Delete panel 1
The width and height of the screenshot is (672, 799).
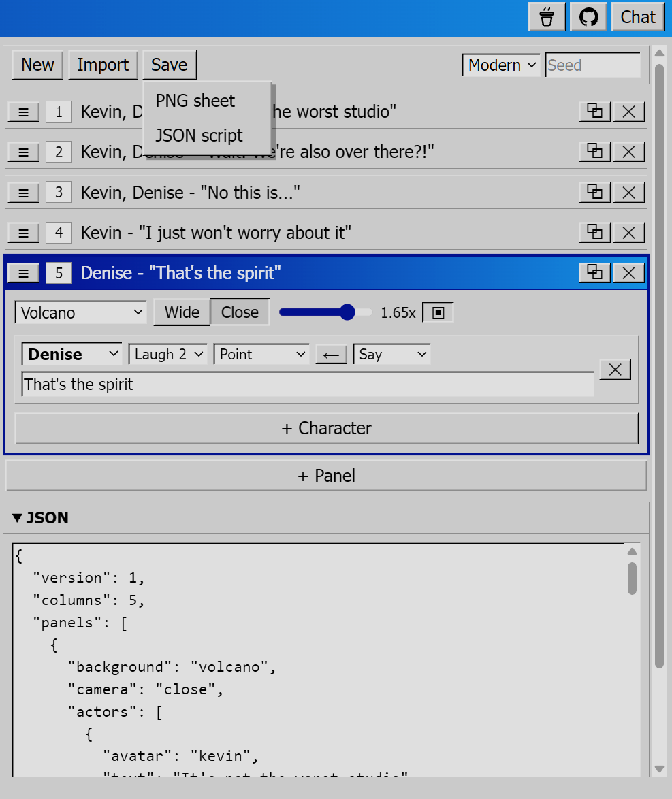pyautogui.click(x=628, y=112)
